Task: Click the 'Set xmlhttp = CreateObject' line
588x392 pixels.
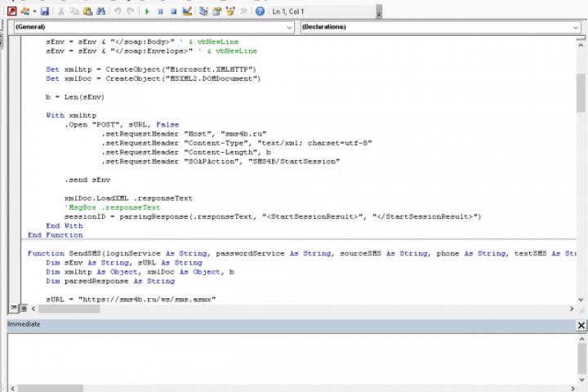Action: pyautogui.click(x=151, y=69)
